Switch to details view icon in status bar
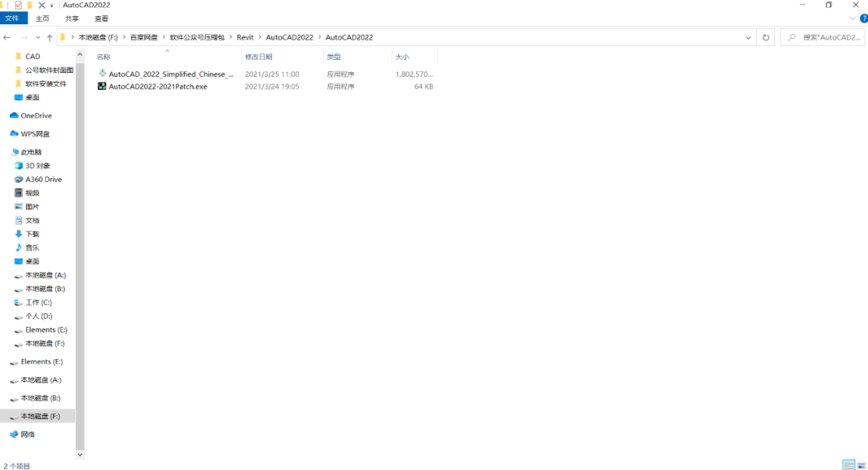The height and width of the screenshot is (470, 868). [x=849, y=466]
